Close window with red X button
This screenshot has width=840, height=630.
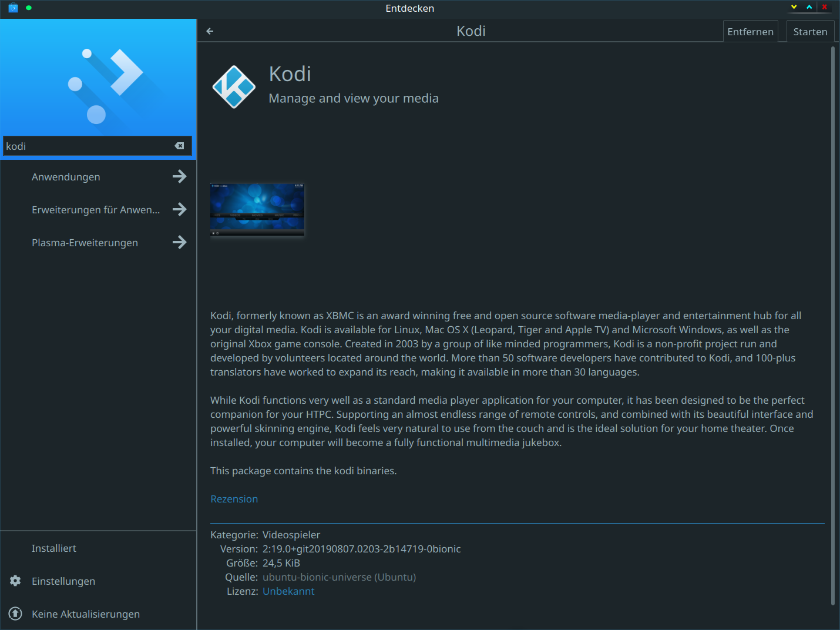click(x=825, y=7)
